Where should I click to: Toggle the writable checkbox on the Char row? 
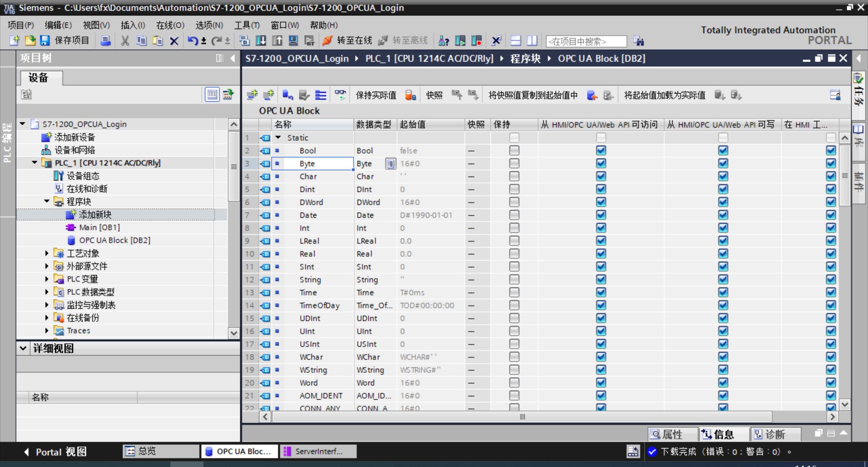[722, 176]
